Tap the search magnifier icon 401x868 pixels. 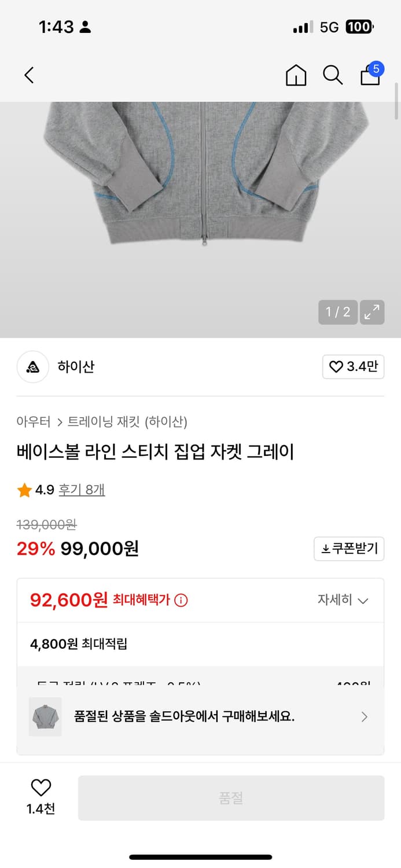click(333, 75)
